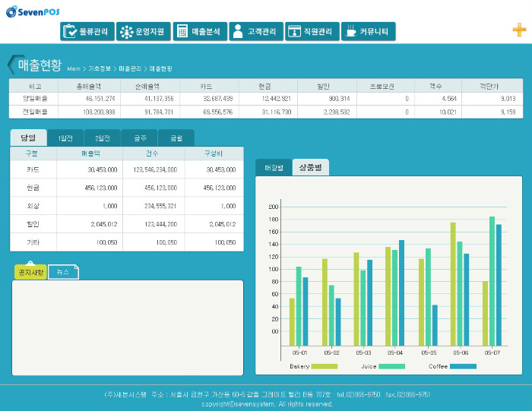Click the Bakery legend color swatch
Image resolution: width=532 pixels, height=411 pixels.
[x=325, y=366]
